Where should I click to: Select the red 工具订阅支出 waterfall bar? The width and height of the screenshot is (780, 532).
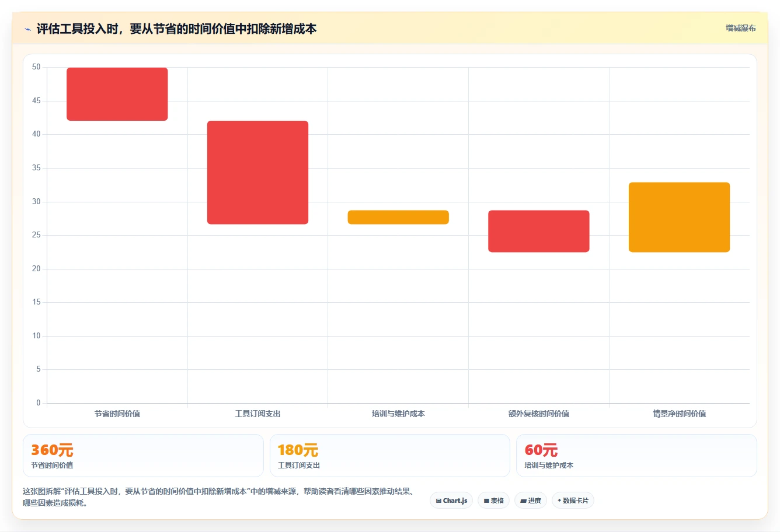(x=257, y=172)
